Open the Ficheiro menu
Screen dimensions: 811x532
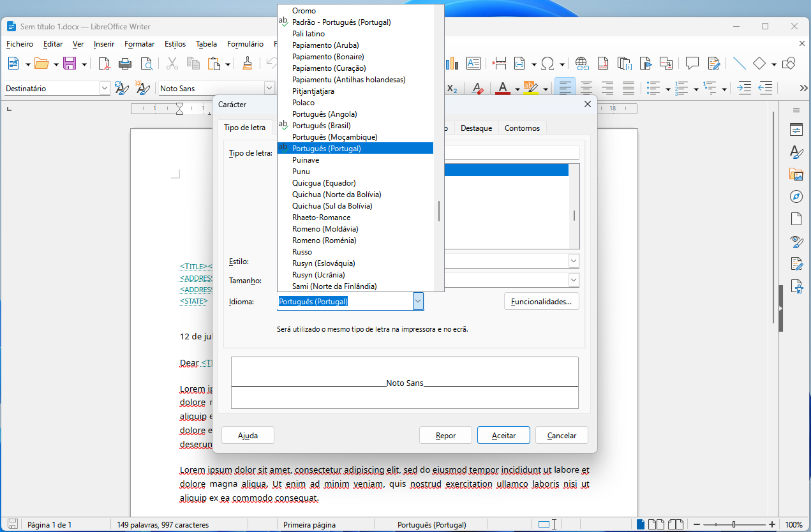20,44
